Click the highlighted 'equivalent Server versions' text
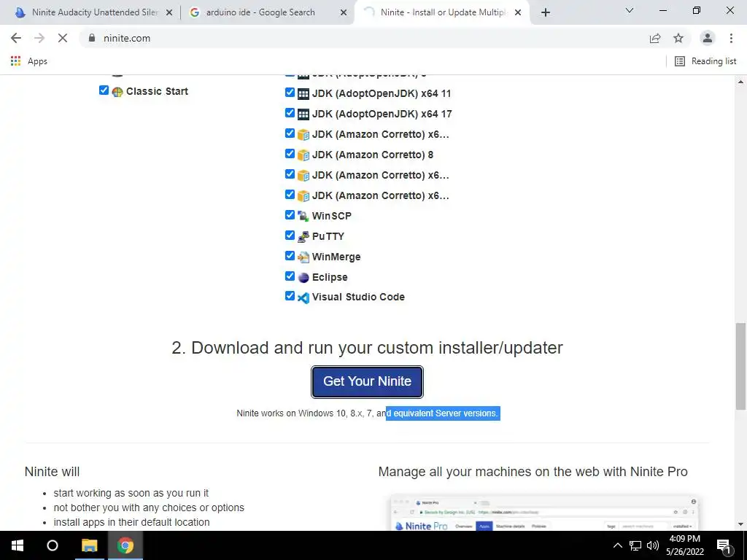Viewport: 747px width, 560px height. (x=446, y=413)
